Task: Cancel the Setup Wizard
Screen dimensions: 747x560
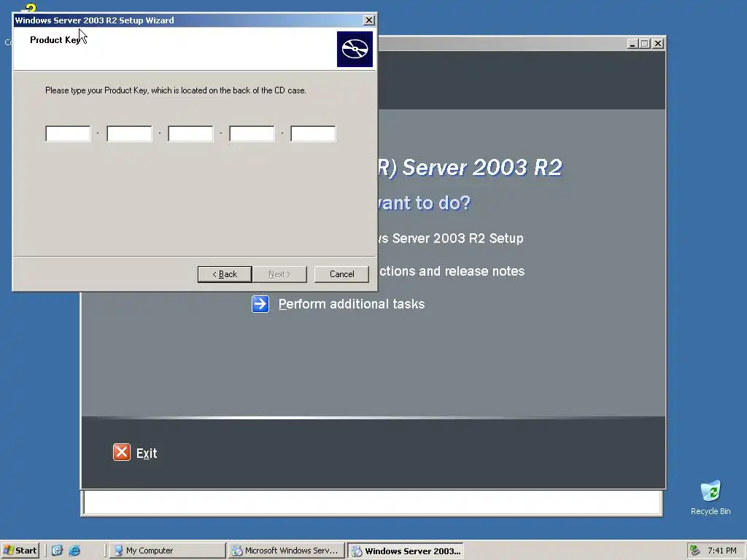Action: coord(341,274)
